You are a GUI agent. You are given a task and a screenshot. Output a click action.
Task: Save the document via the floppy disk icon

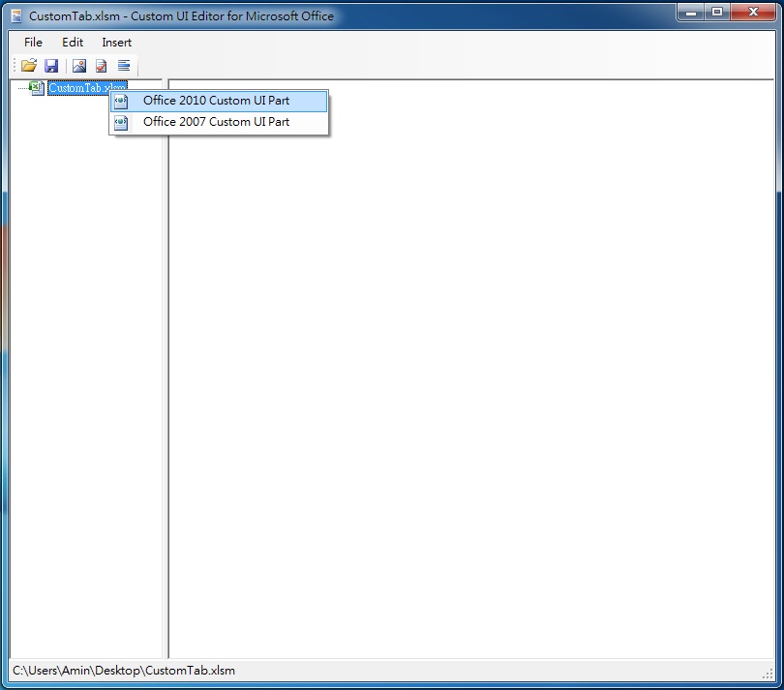tap(51, 65)
